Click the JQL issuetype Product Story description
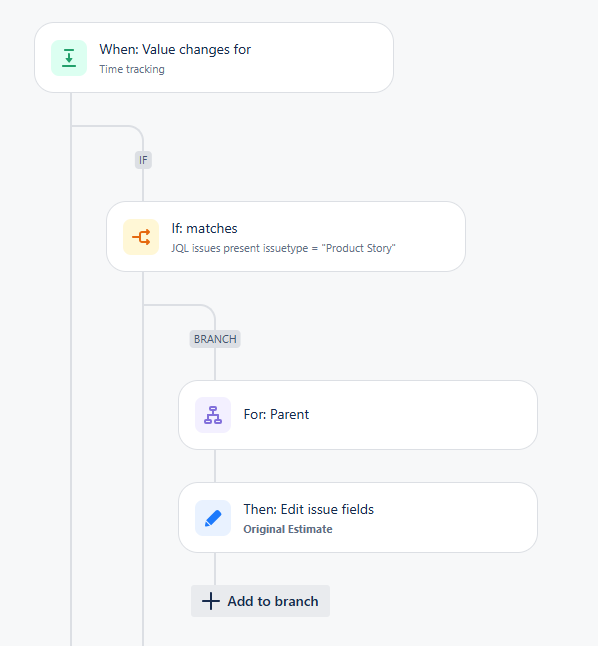This screenshot has width=598, height=646. (x=283, y=248)
